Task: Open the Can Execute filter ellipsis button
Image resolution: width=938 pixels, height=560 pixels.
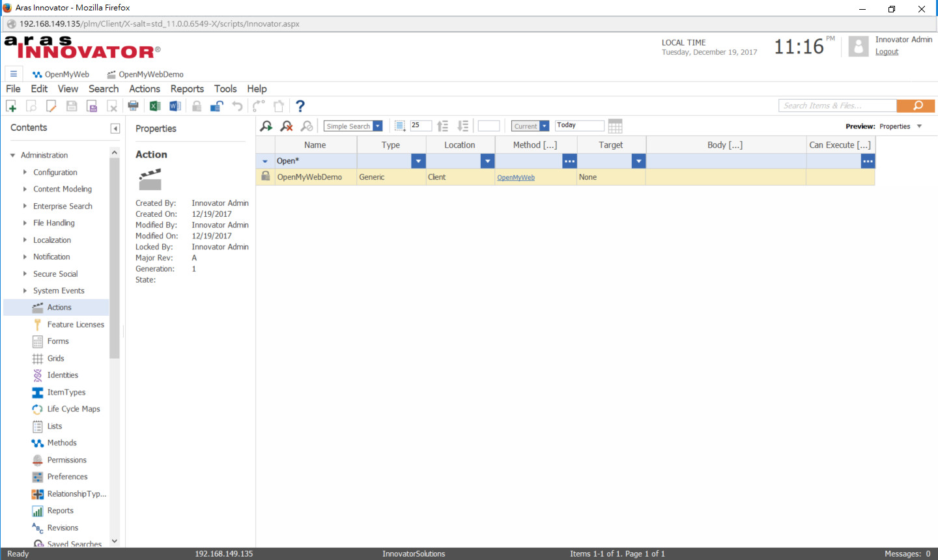Action: pos(868,161)
